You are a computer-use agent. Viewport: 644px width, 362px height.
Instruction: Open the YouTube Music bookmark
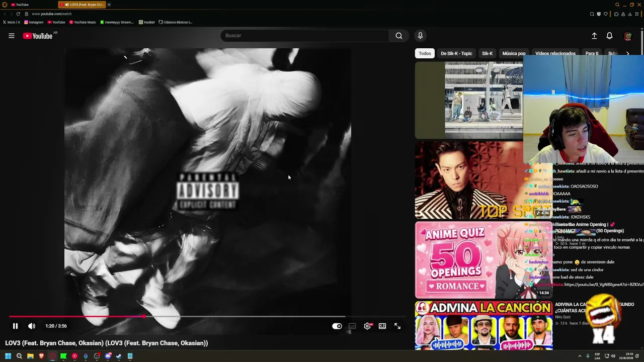pos(83,22)
